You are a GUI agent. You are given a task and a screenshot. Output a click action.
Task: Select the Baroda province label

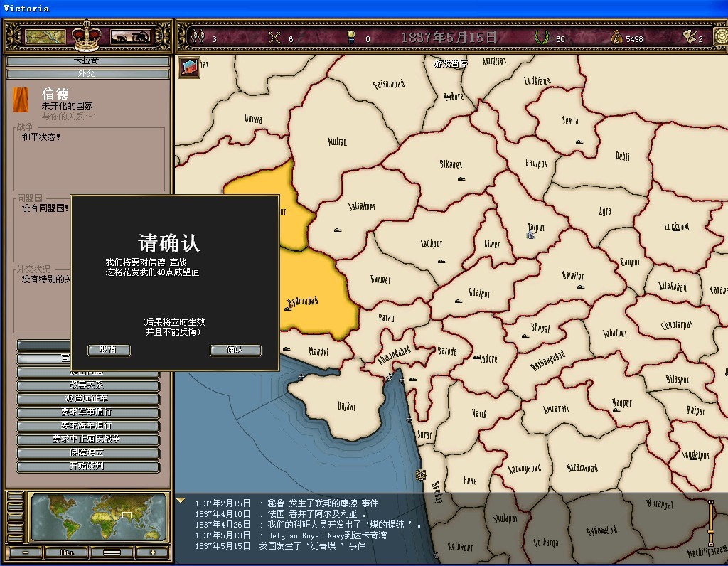click(447, 351)
